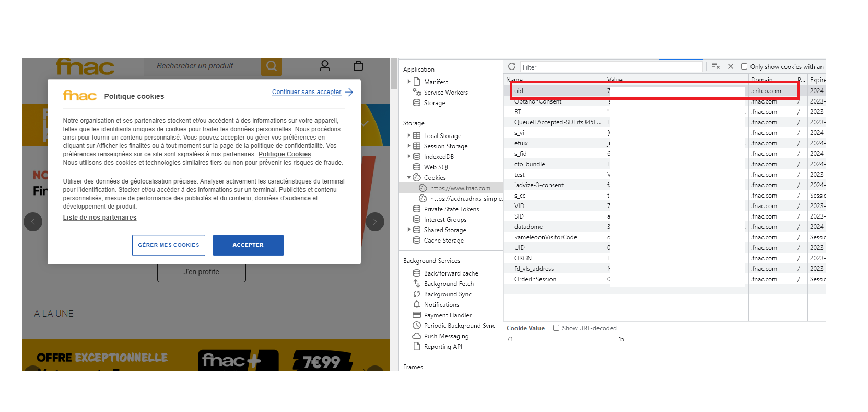Click Continuer sans accepter link
Viewport: 868px width, 412px height.
(307, 92)
